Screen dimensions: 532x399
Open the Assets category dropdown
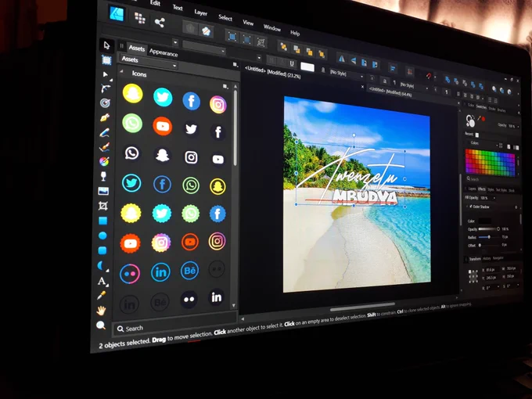coord(149,62)
